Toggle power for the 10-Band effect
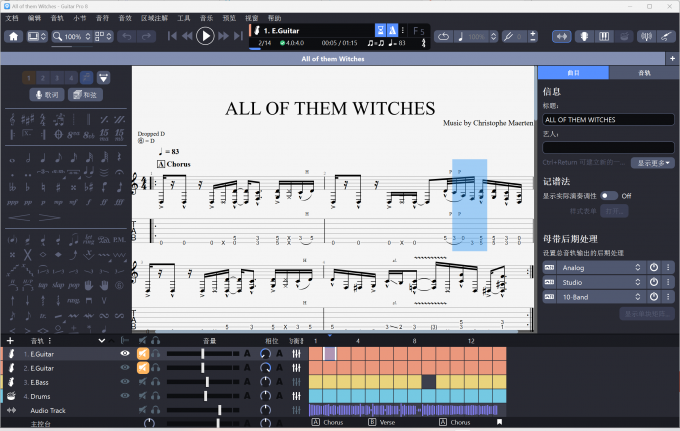 tap(654, 297)
